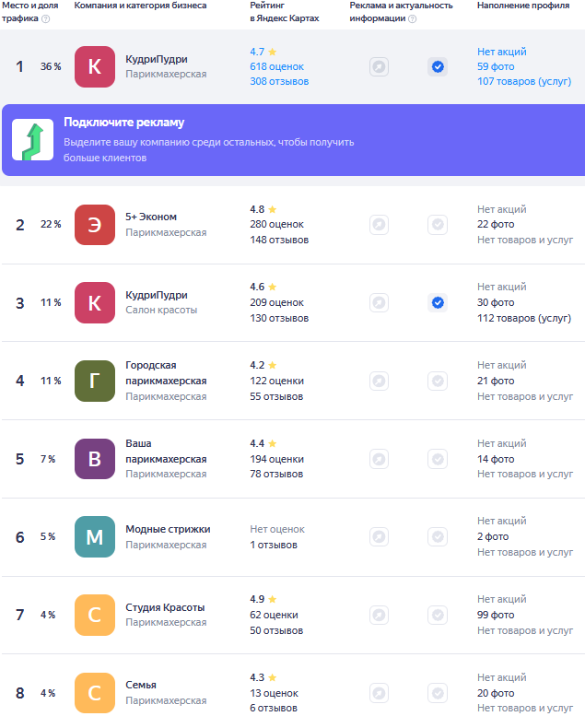Click the green arrow advertising banner icon
Screen dimensions: 585x728
click(32, 140)
